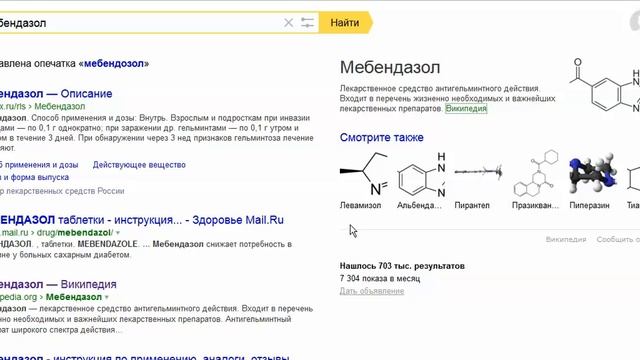Open the 'ендазол — Википедия' result
This screenshot has width=640, height=360.
(x=58, y=284)
